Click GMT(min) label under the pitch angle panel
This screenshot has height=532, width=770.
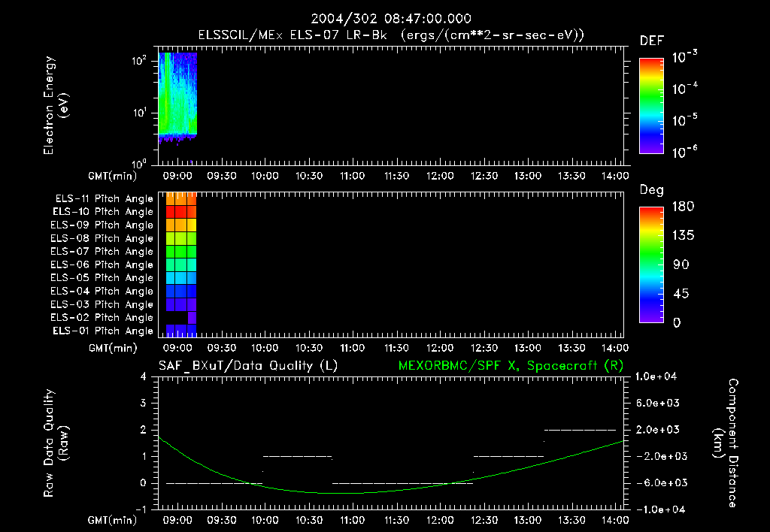pos(113,348)
